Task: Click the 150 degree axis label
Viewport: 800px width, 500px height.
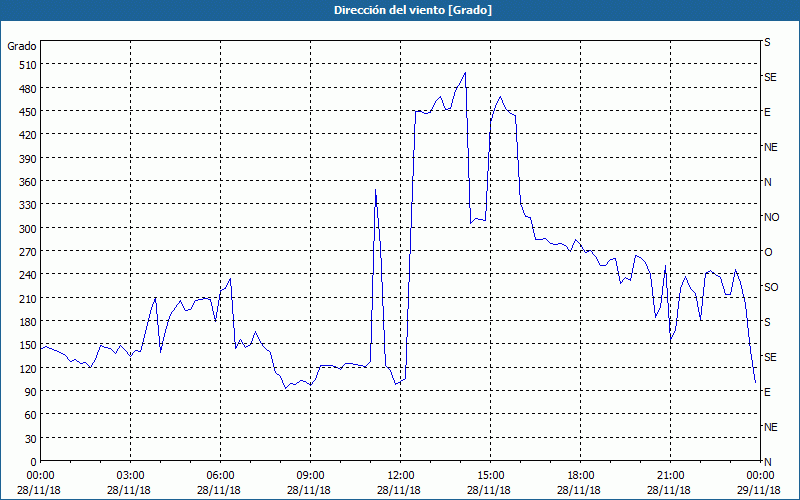Action: point(28,345)
